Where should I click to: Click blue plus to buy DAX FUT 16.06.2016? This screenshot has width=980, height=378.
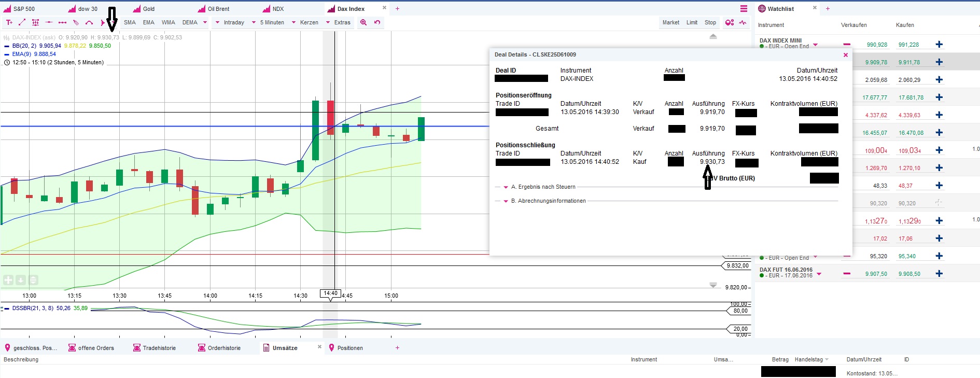[939, 274]
